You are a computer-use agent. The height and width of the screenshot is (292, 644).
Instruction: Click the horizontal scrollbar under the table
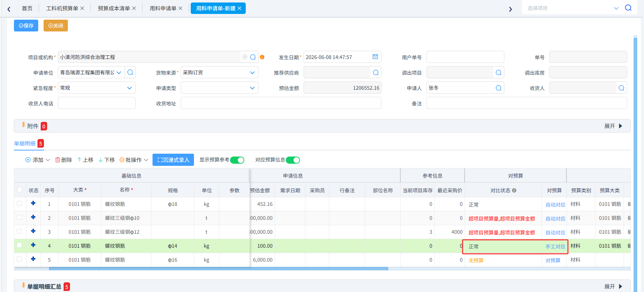[219, 269]
